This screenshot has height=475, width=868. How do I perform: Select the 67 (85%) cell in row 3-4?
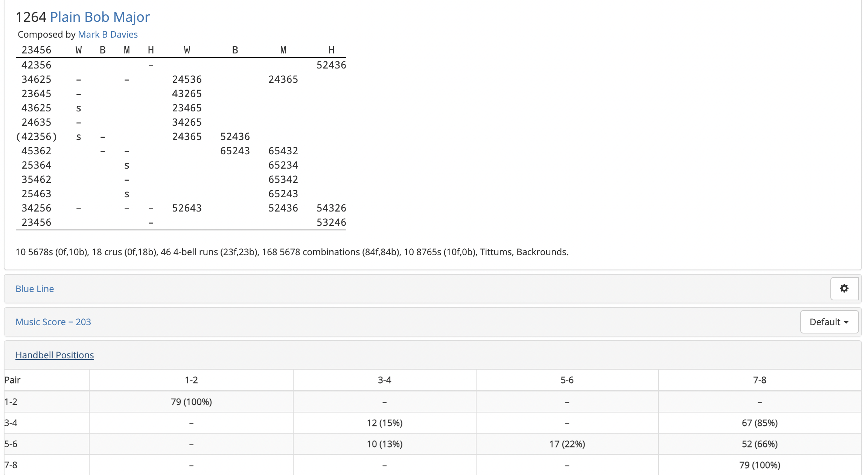[760, 423]
